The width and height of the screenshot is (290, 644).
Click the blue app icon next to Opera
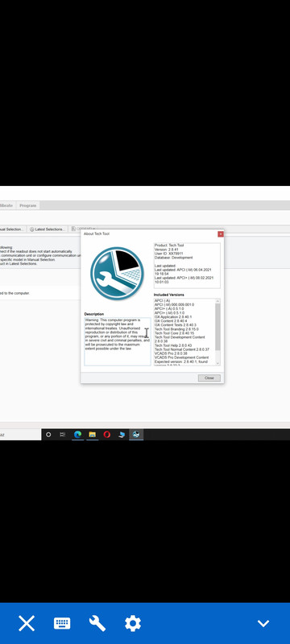122,434
